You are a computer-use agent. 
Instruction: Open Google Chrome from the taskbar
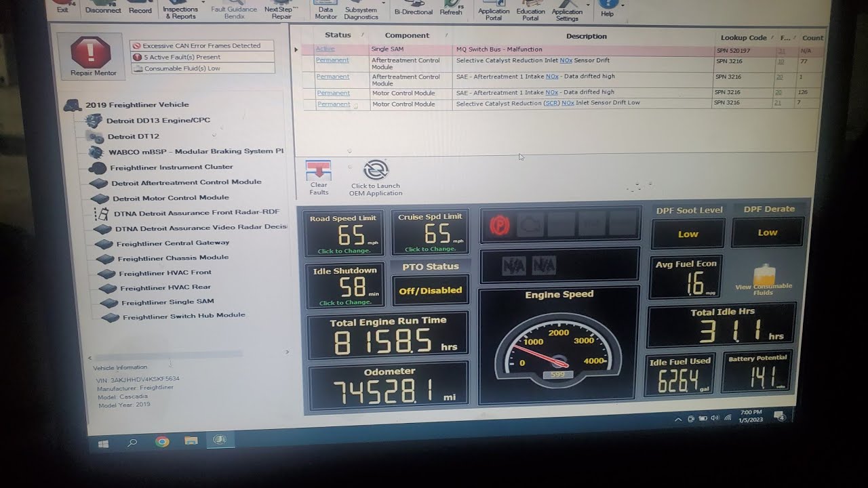coord(161,442)
